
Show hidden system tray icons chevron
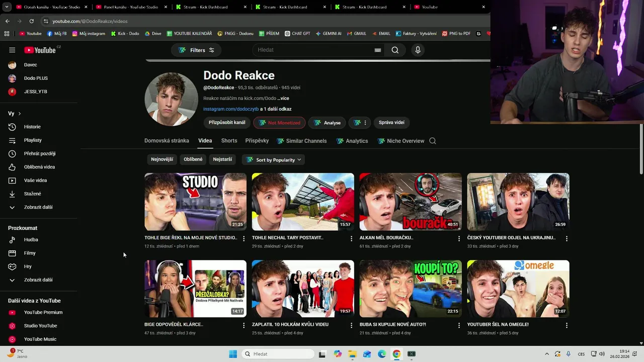click(x=546, y=354)
